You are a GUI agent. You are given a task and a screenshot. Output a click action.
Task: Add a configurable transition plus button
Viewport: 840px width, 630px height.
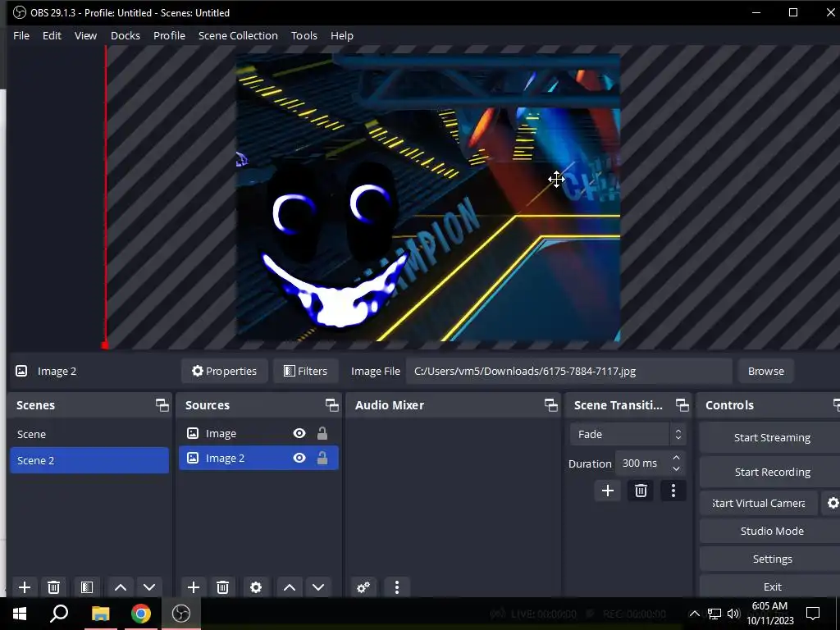pyautogui.click(x=608, y=491)
